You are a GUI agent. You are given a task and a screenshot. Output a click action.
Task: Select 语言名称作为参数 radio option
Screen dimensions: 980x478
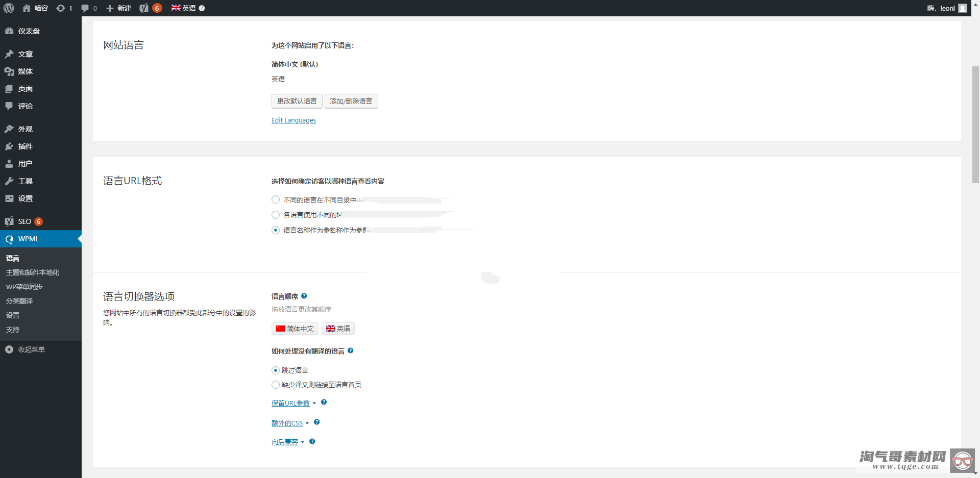276,230
